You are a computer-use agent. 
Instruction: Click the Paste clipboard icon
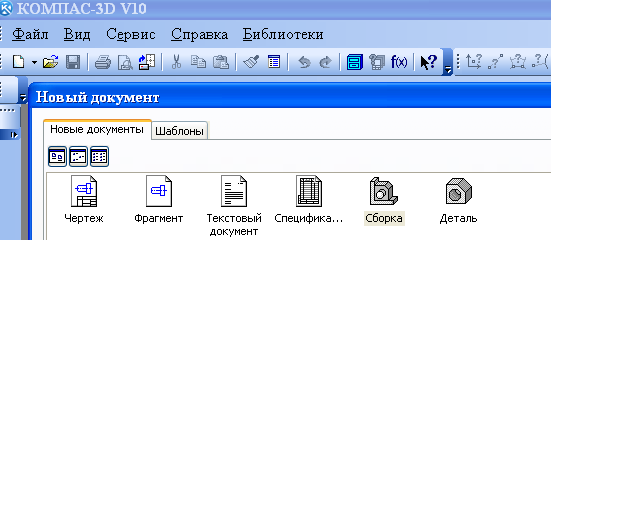(x=221, y=62)
